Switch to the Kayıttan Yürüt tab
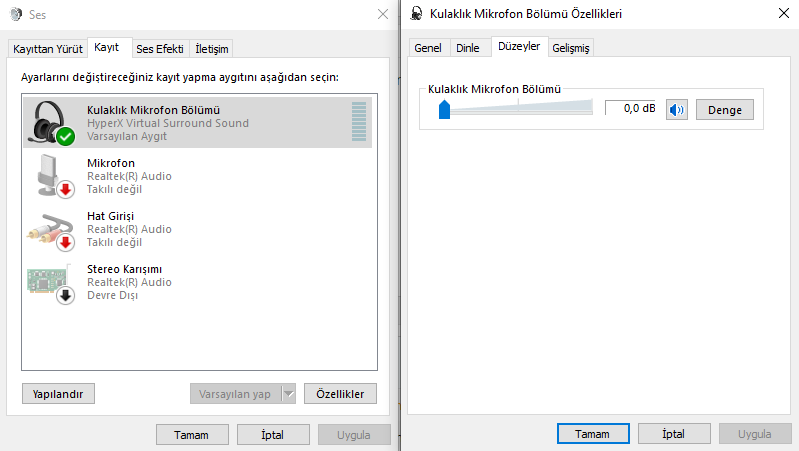 coord(46,49)
